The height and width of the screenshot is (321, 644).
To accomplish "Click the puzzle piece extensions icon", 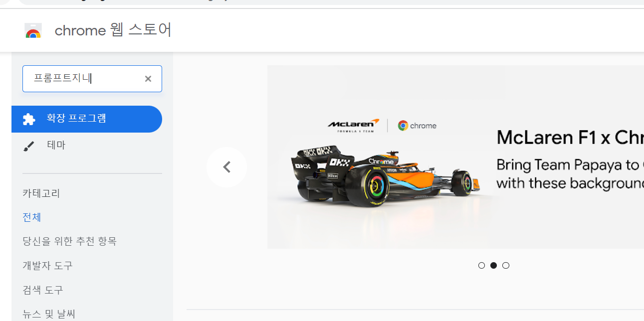I will [x=29, y=119].
